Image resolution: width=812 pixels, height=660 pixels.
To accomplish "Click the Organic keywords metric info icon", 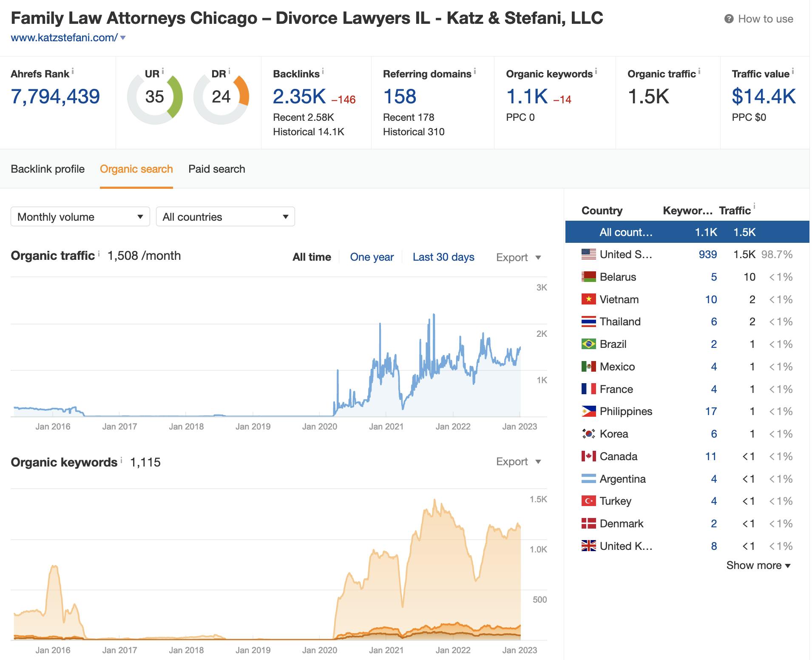I will tap(596, 71).
